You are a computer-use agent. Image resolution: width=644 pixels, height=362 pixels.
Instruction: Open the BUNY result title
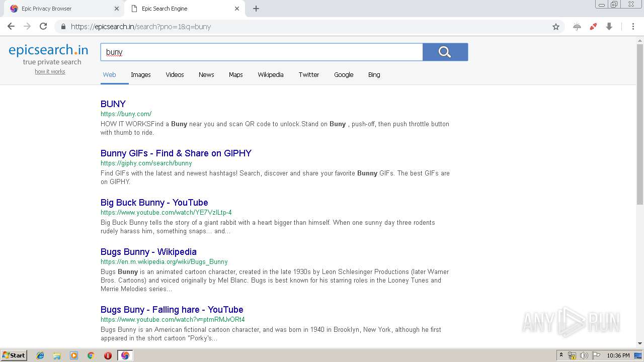pos(113,104)
